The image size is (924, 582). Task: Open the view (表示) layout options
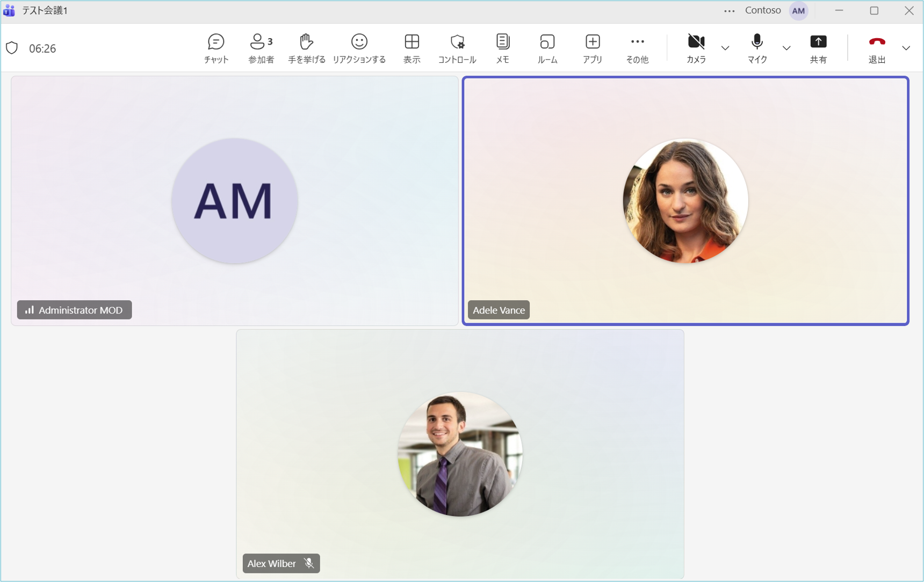click(x=412, y=48)
